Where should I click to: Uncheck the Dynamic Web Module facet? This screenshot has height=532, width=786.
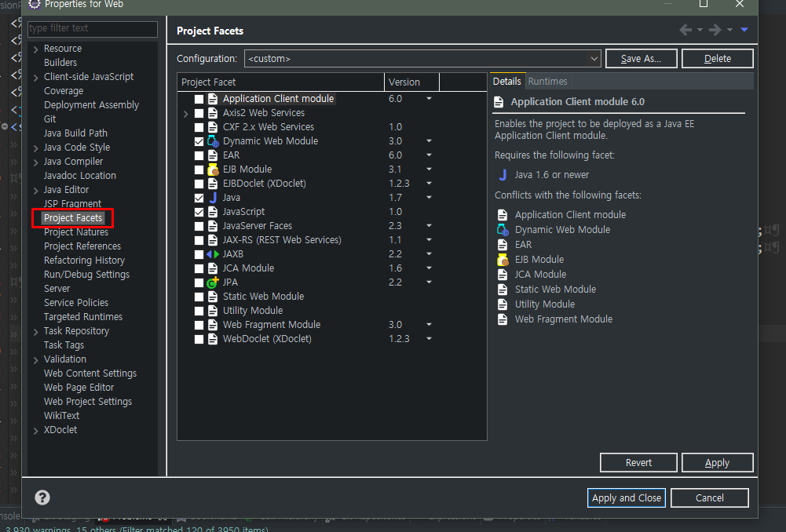(199, 140)
